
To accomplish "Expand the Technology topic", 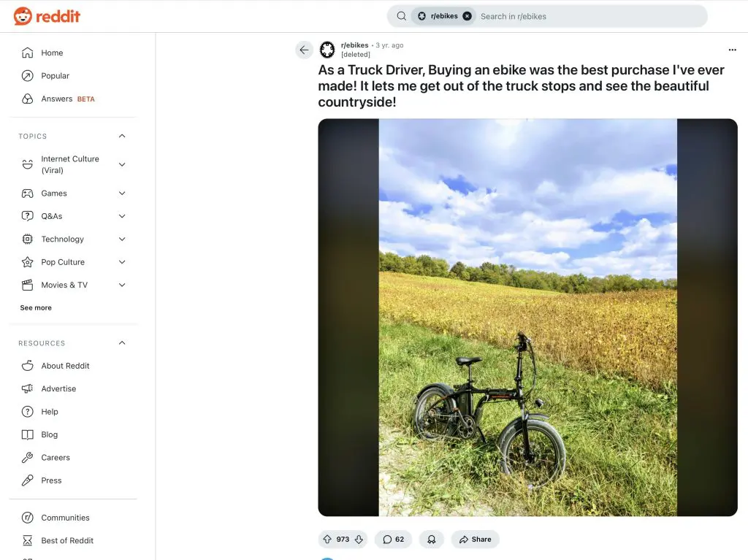I will coord(122,239).
